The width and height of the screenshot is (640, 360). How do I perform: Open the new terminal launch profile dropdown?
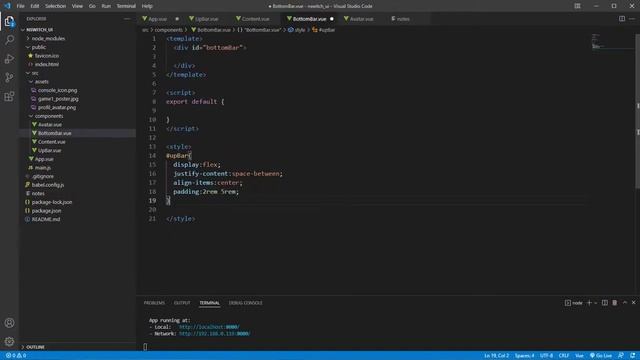[596, 303]
